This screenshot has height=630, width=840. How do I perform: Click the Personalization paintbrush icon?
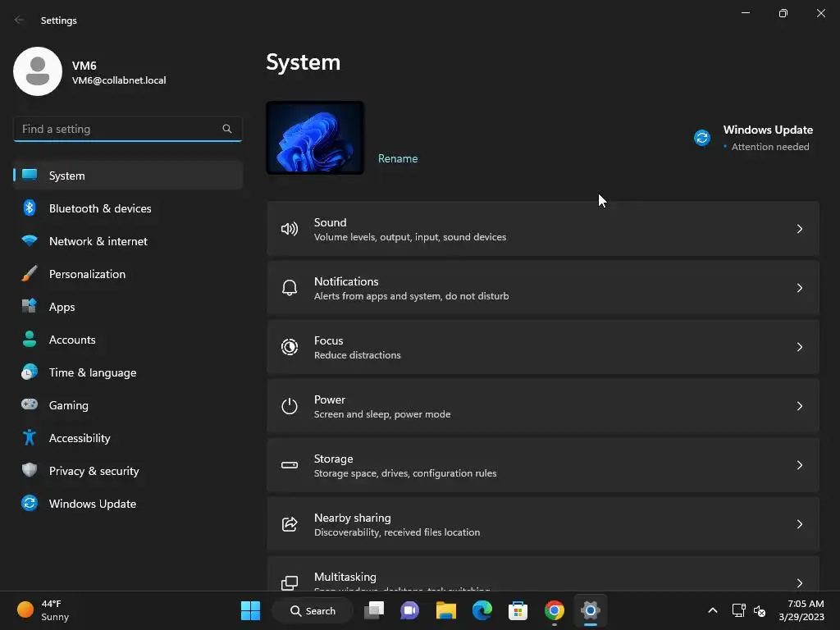(x=30, y=274)
